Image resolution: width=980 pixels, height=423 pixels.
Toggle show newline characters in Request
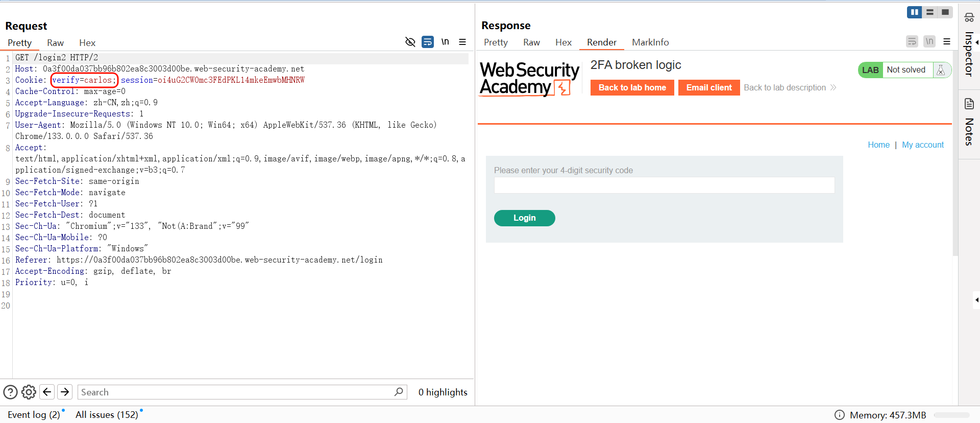445,42
